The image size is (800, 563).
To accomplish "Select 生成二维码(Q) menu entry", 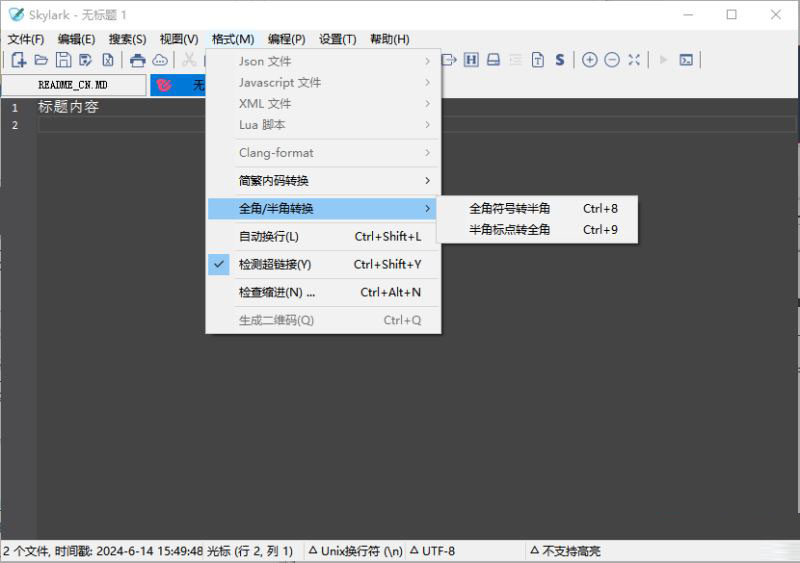I will (x=323, y=320).
